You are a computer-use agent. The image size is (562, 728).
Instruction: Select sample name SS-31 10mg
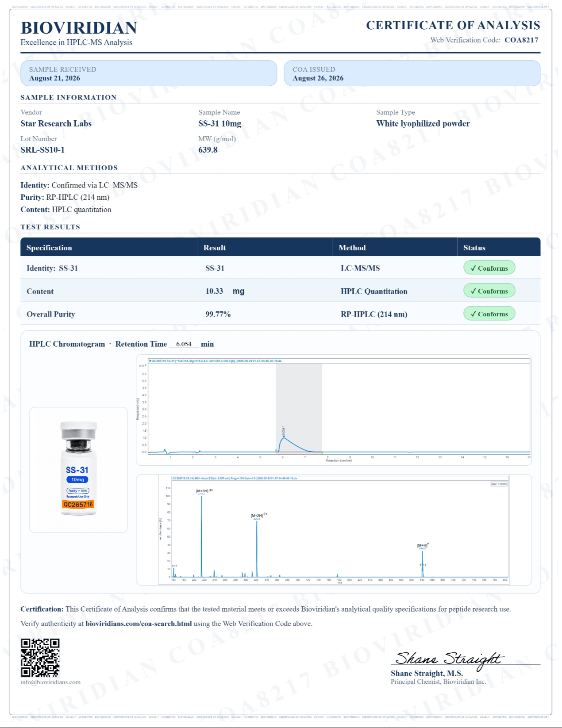[220, 123]
